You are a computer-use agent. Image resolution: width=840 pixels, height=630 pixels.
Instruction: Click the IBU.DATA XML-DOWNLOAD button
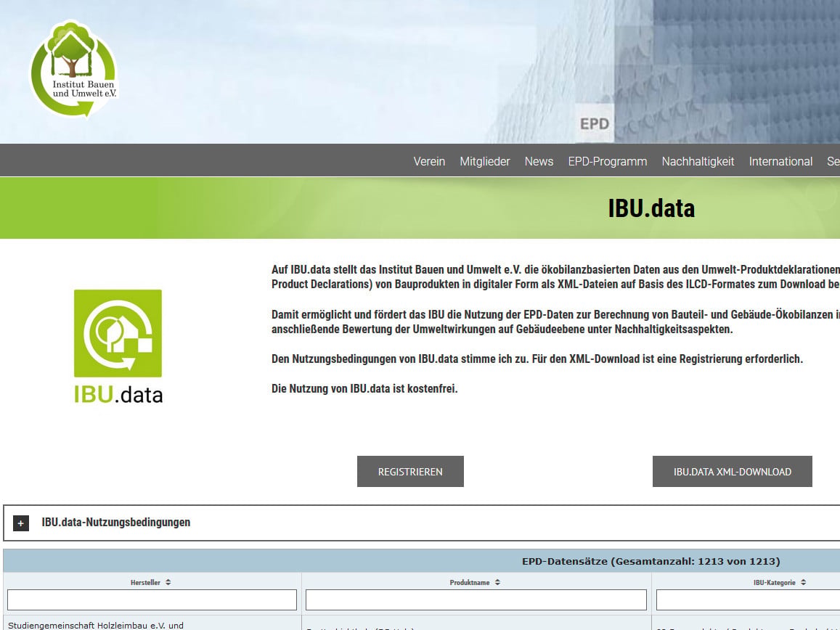coord(733,472)
